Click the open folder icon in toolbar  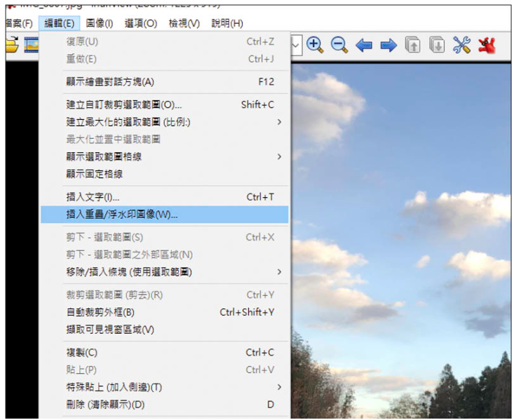(x=12, y=45)
